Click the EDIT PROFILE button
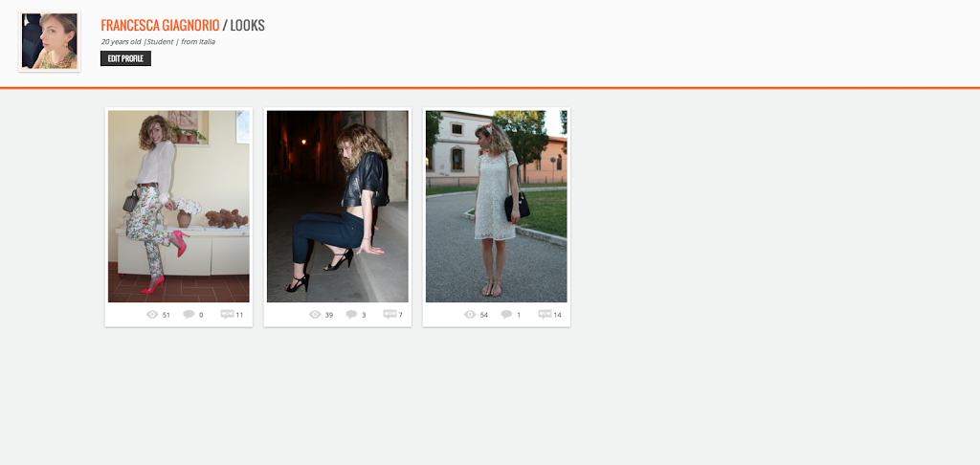Image resolution: width=980 pixels, height=465 pixels. pos(125,58)
